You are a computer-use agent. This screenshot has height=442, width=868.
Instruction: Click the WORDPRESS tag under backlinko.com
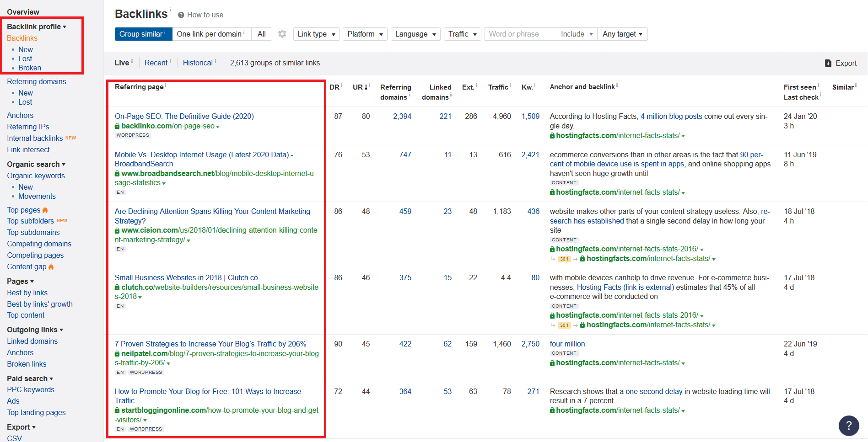click(133, 135)
